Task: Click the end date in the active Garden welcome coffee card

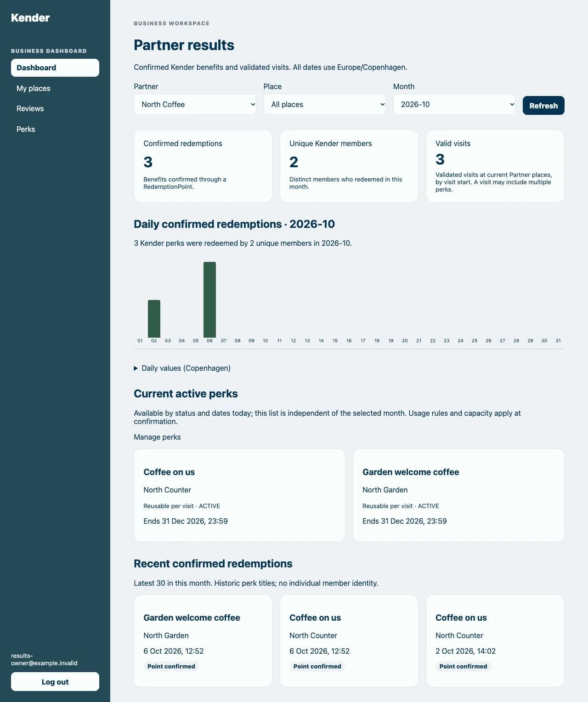Action: [405, 521]
